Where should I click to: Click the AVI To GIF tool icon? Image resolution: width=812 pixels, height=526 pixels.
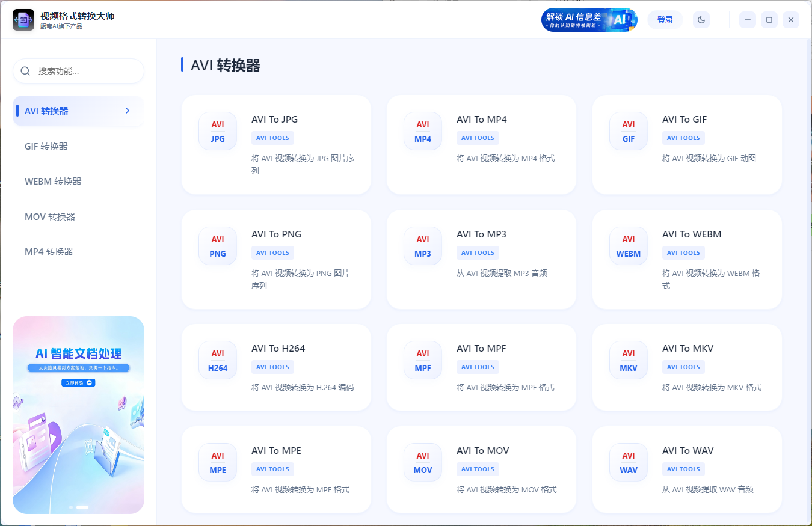tap(628, 130)
